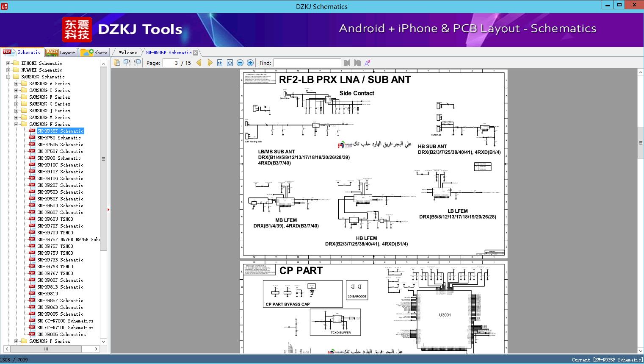Select the SM-N935F Schematic document tab
The width and height of the screenshot is (644, 364).
[x=169, y=53]
